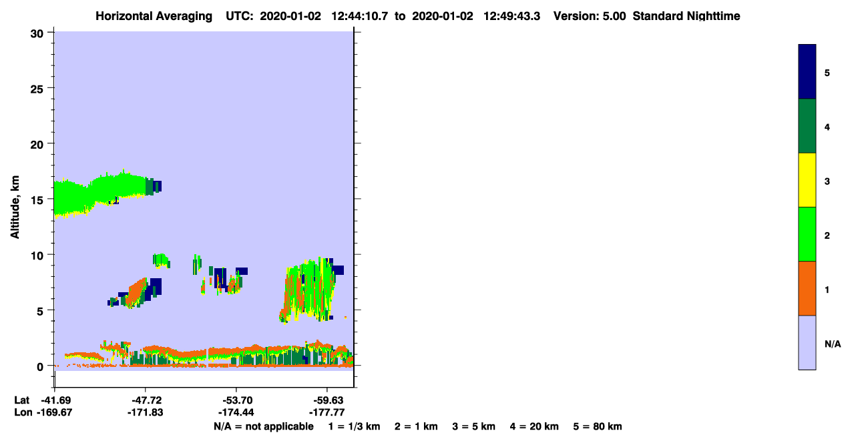868x445 pixels.
Task: Click the color bar label '4'
Action: pos(827,127)
